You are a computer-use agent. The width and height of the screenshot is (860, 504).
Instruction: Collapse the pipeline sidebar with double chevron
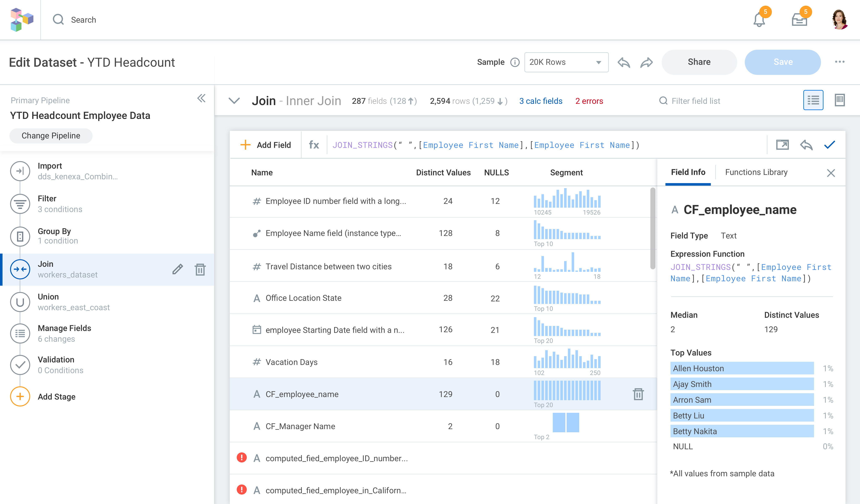pos(201,99)
